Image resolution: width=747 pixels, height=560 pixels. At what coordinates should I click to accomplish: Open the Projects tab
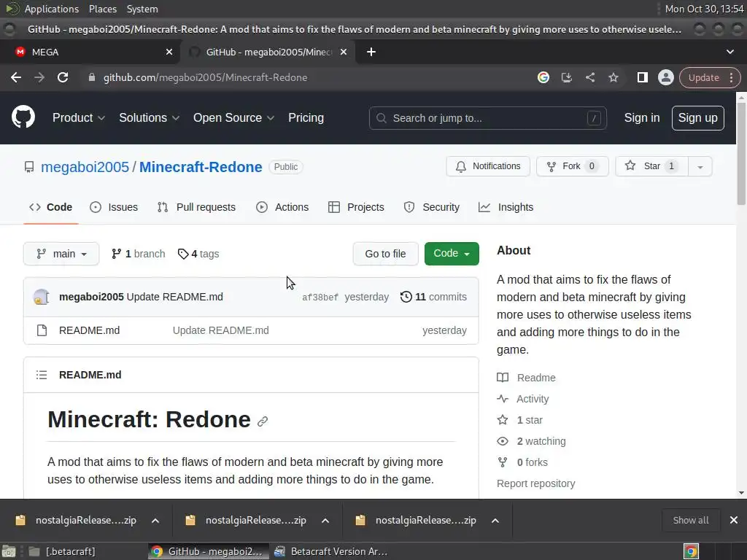coord(356,207)
